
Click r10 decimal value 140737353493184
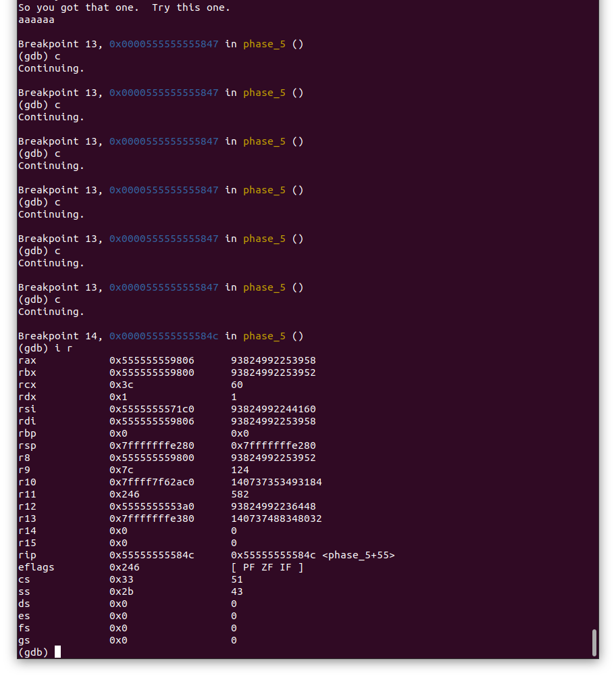click(x=276, y=482)
